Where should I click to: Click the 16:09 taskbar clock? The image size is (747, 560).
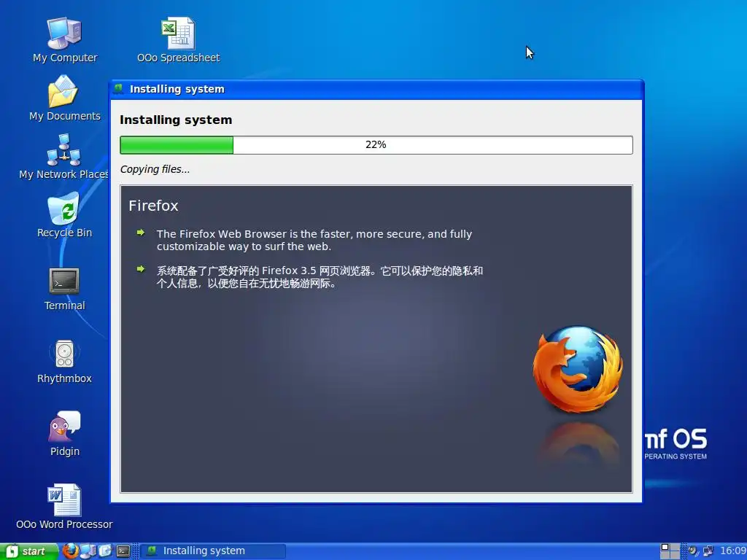(733, 551)
